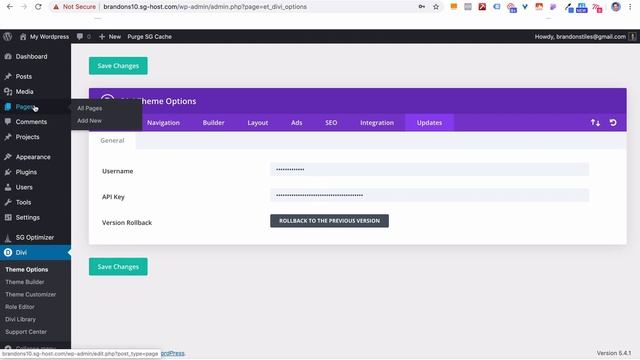Viewport: 640px width, 360px height.
Task: Open Chrome three-dot menu
Action: coord(631,7)
